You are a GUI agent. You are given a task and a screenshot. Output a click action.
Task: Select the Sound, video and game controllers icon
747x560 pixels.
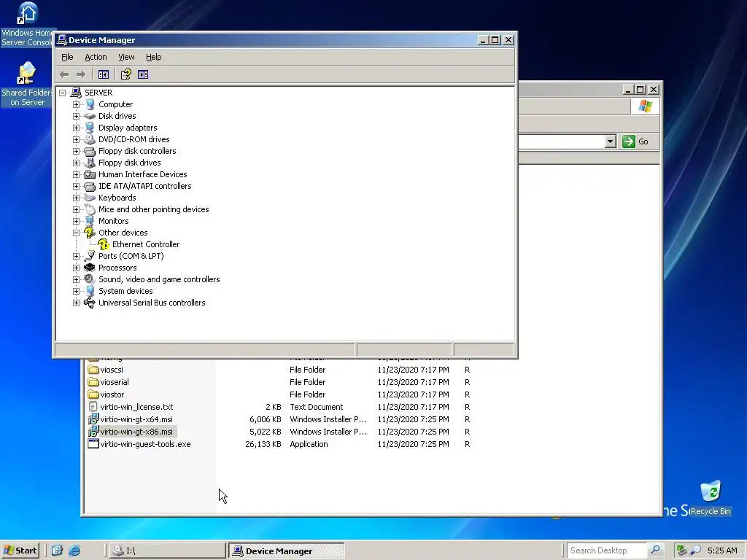click(90, 279)
